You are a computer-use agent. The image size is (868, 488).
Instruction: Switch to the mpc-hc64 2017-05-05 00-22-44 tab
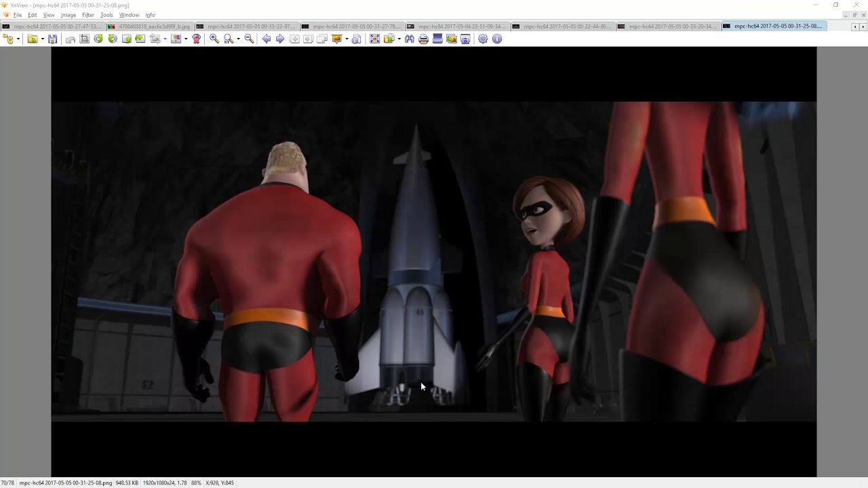(563, 26)
